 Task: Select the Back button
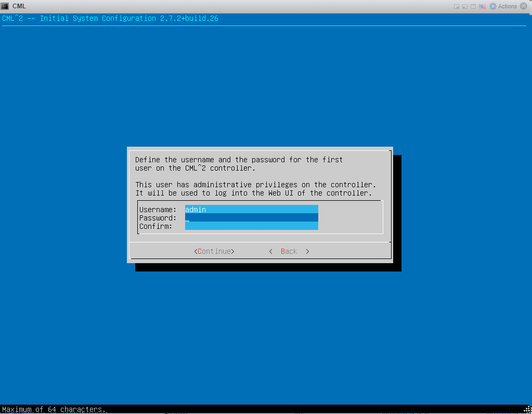[289, 251]
